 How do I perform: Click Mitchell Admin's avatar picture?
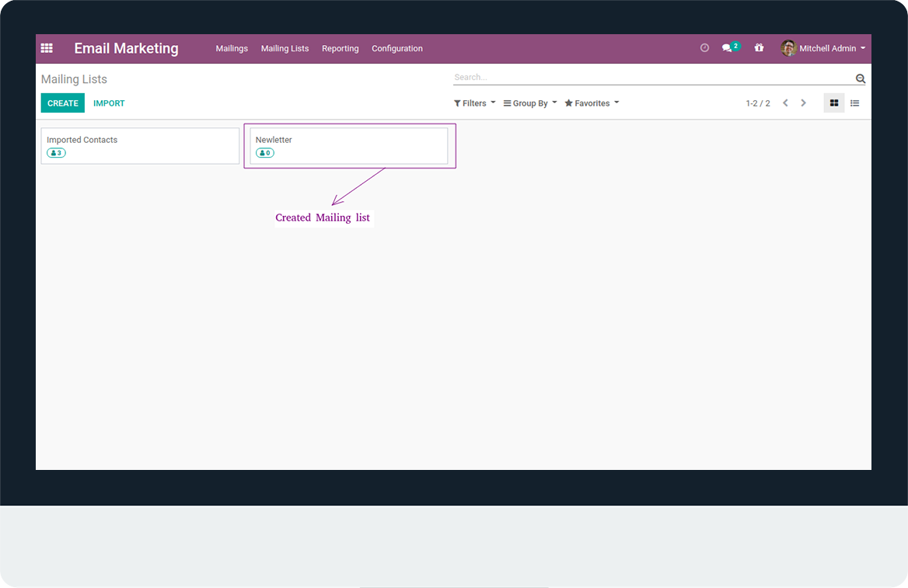[x=788, y=48]
